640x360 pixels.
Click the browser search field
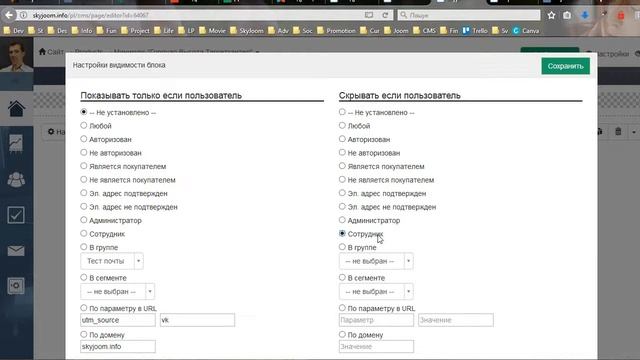tap(469, 15)
